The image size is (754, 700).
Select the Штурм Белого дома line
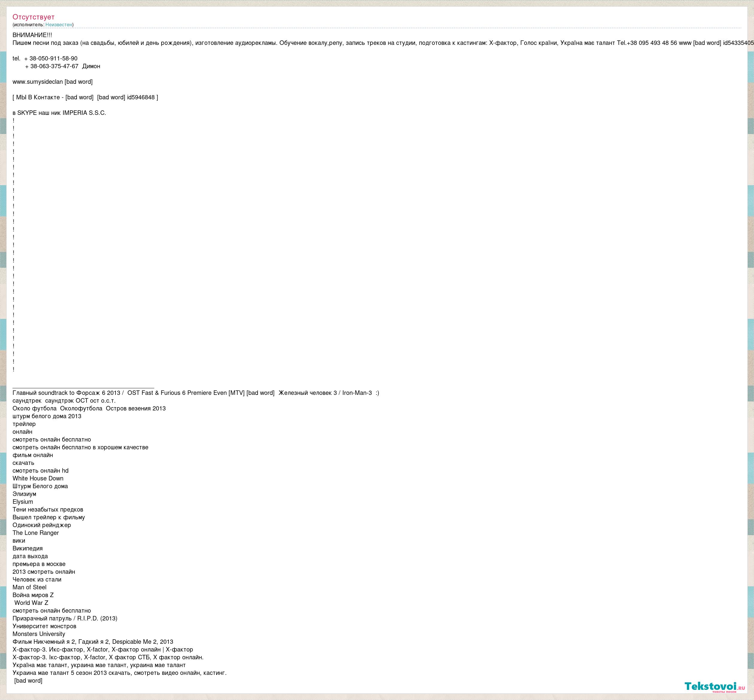[40, 486]
